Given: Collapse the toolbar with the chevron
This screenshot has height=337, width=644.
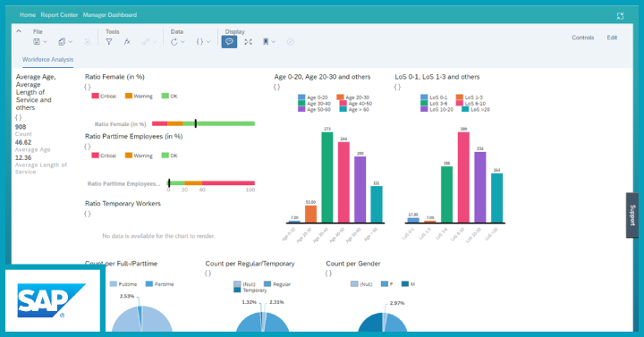Looking at the screenshot, I should [19, 31].
